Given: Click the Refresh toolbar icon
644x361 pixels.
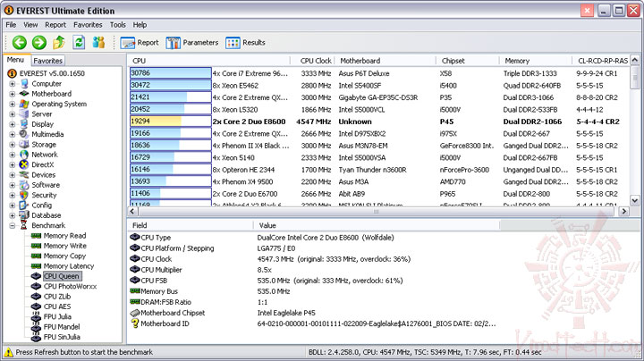Looking at the screenshot, I should [79, 42].
